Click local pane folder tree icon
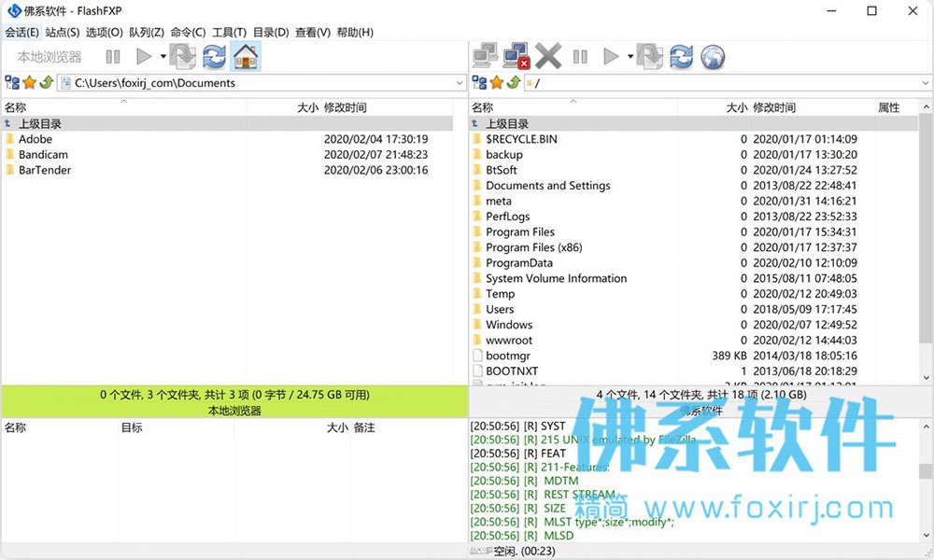934x560 pixels. coord(12,83)
